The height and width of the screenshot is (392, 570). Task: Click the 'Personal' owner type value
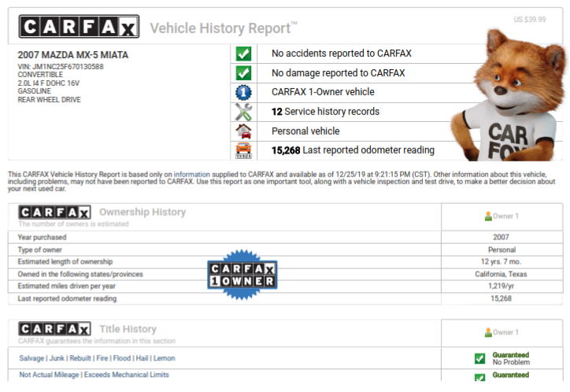[502, 250]
